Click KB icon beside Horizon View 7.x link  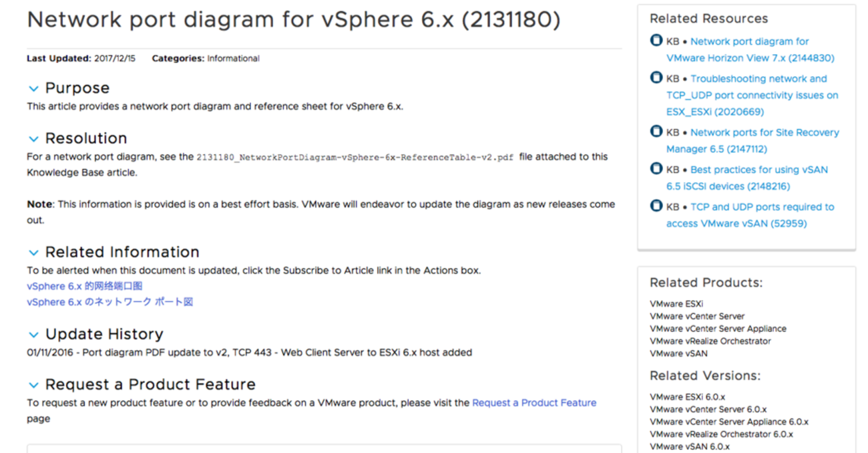(656, 41)
